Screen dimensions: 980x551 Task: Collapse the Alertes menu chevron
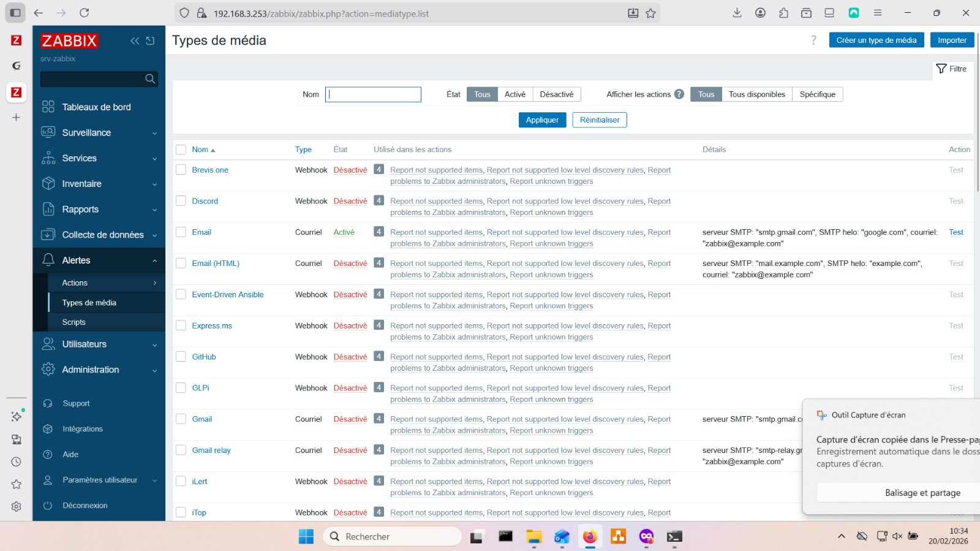(154, 261)
